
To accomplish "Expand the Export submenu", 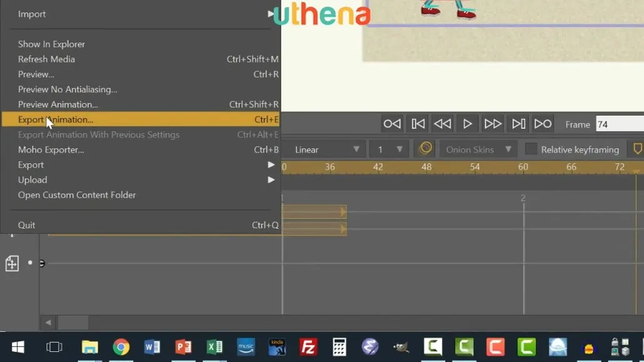I will pos(141,165).
